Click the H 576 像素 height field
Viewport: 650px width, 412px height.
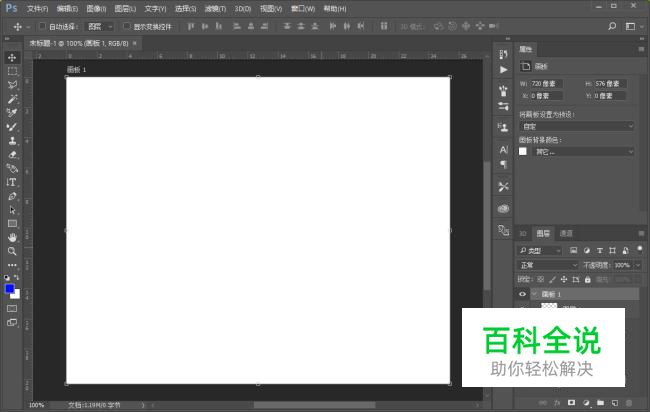click(x=610, y=84)
